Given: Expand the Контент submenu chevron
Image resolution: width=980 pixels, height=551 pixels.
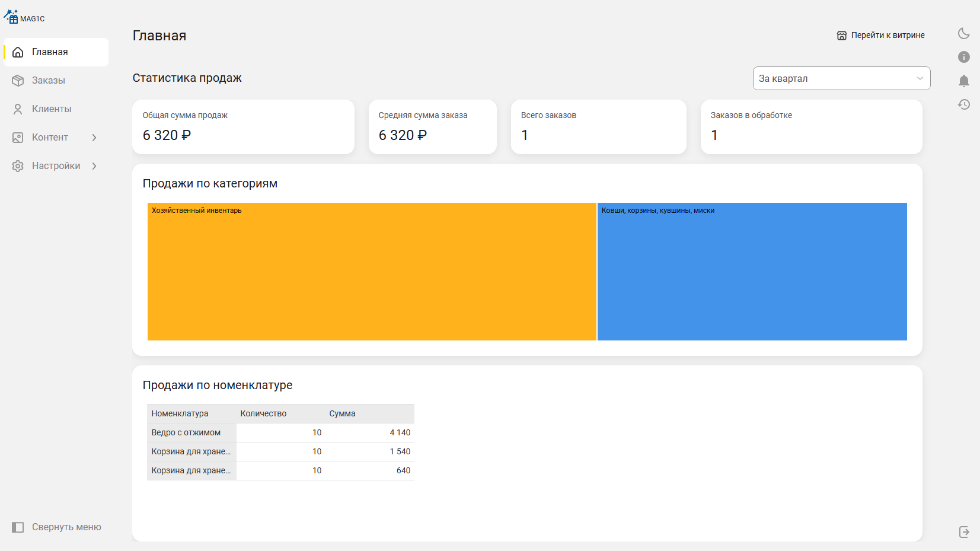Looking at the screenshot, I should [94, 138].
